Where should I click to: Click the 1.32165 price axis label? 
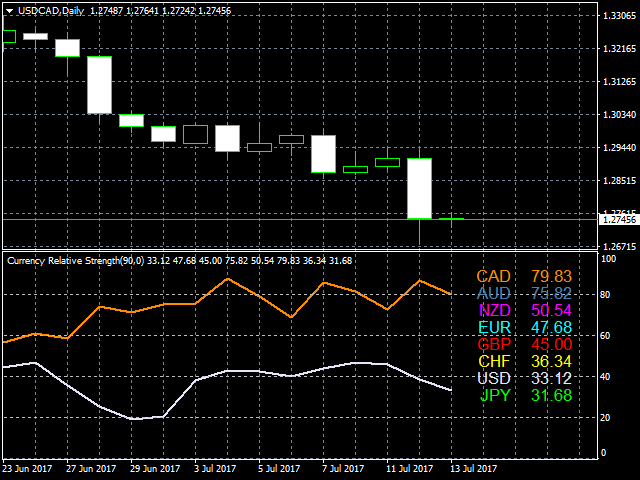(x=619, y=49)
